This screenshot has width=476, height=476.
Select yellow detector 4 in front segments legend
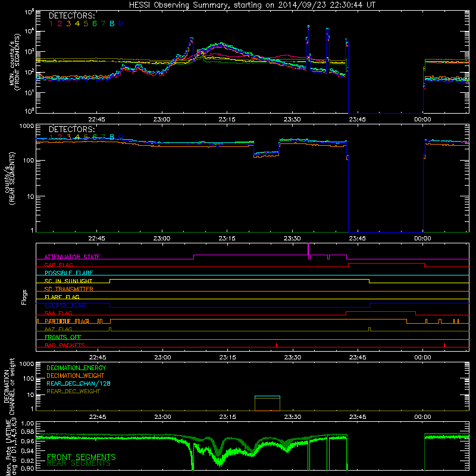[77, 24]
